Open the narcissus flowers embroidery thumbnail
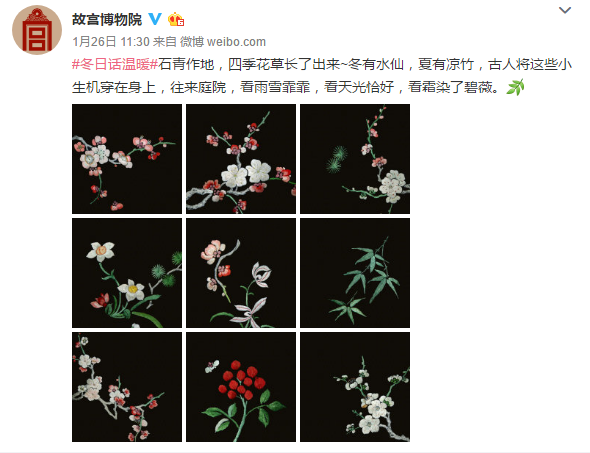This screenshot has height=453, width=590. click(x=127, y=273)
